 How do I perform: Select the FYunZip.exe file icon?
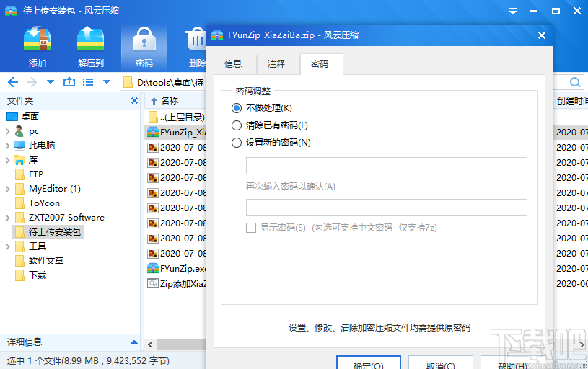pos(153,268)
